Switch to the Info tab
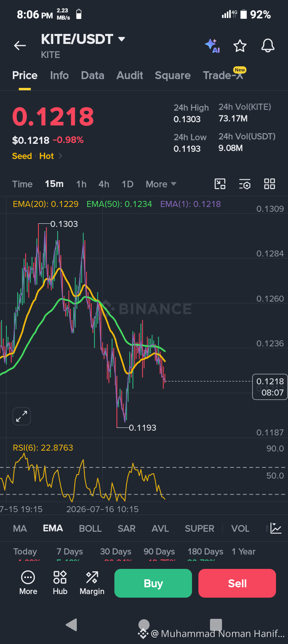 tap(59, 76)
